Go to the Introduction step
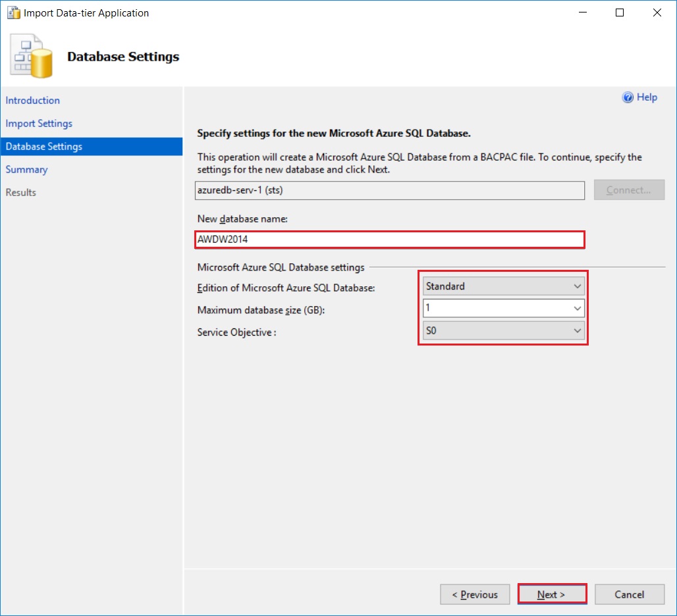The height and width of the screenshot is (616, 677). pos(33,101)
